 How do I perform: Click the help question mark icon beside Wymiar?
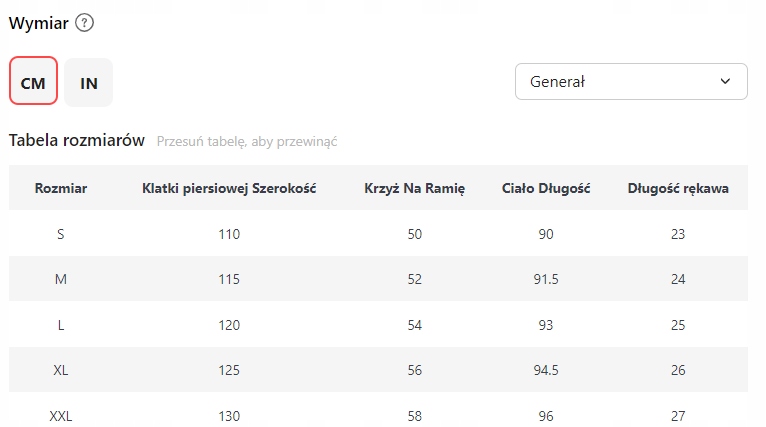point(85,23)
